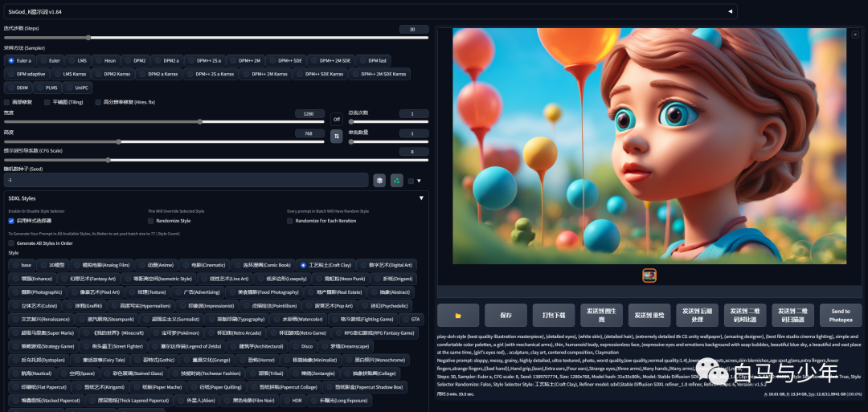This screenshot has height=412, width=868.
Task: Collapse the SDXL Styles section
Action: [421, 198]
